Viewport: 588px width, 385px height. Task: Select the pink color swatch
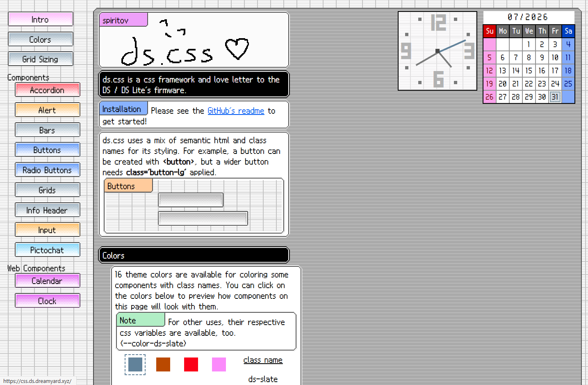pyautogui.click(x=219, y=364)
